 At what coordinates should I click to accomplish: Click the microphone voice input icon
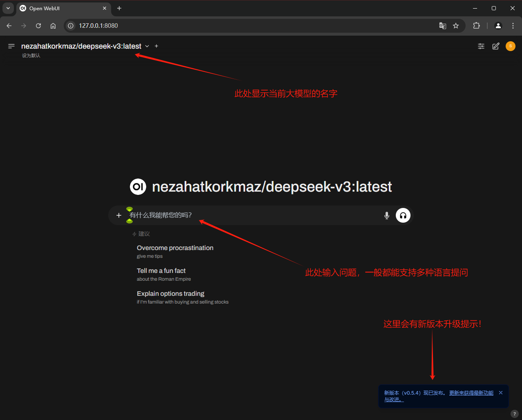tap(386, 215)
